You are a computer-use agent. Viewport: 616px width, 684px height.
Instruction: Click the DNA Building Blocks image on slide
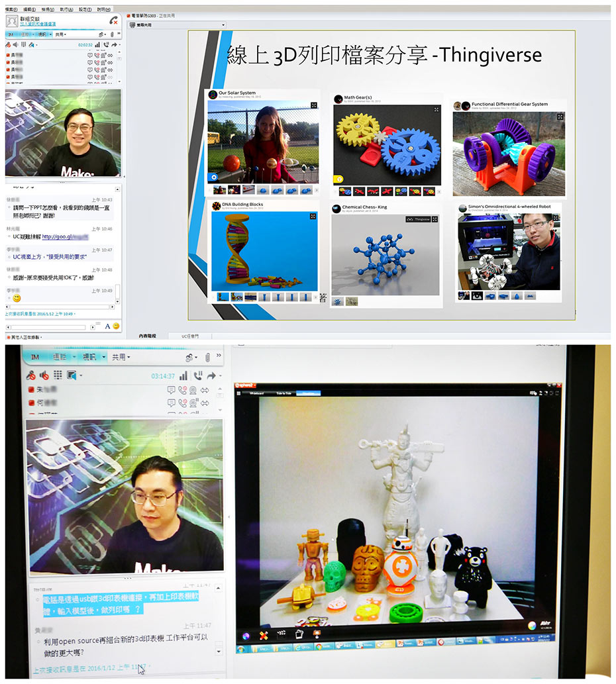264,251
